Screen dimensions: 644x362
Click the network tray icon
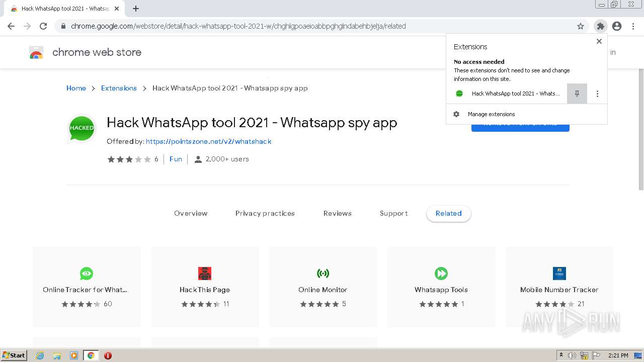click(x=584, y=355)
